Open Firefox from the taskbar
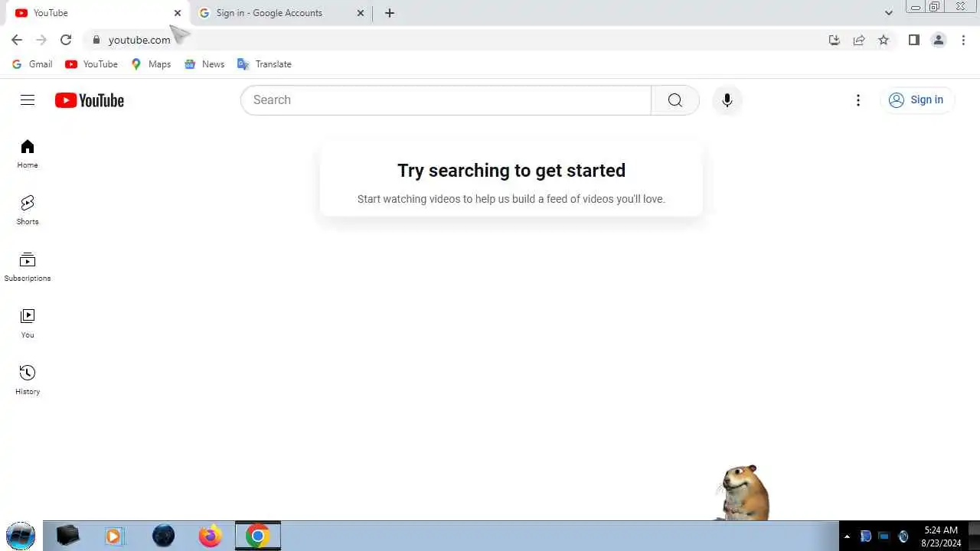Screen dimensions: 980x551 (210, 536)
